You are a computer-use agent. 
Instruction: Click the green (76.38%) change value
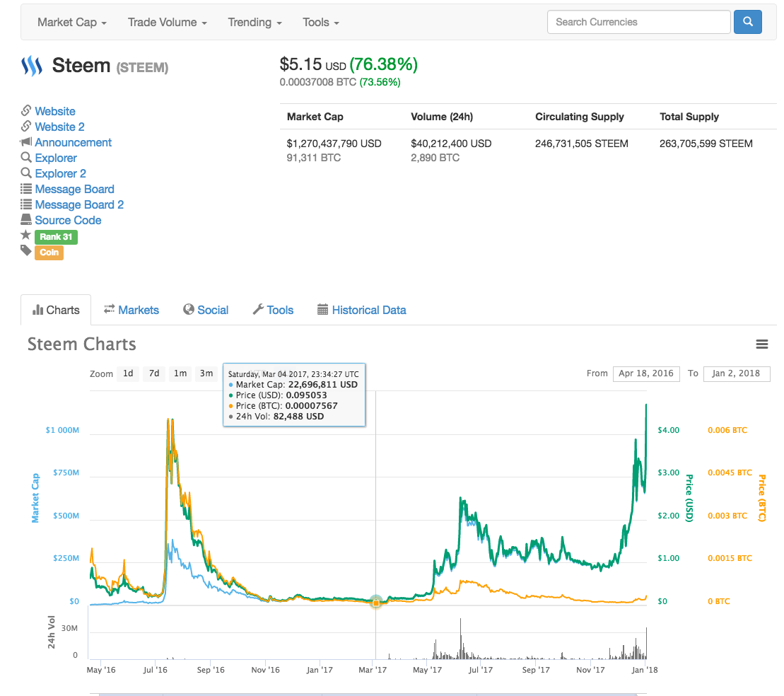point(383,64)
